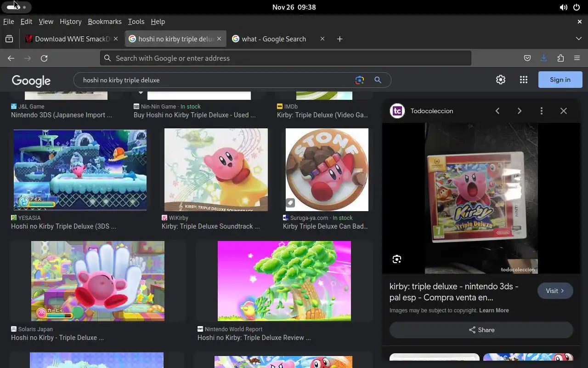
Task: Close the hoshi no kirby tab
Action: (x=219, y=39)
